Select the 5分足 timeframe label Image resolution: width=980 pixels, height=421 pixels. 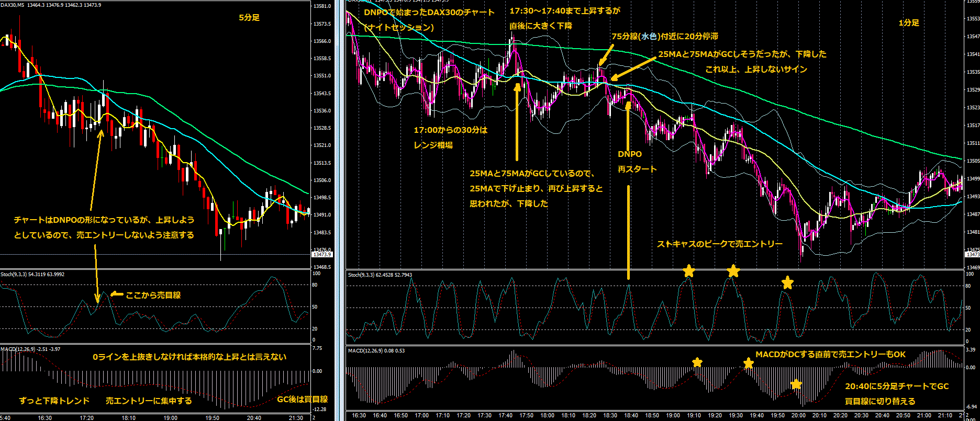(x=249, y=17)
